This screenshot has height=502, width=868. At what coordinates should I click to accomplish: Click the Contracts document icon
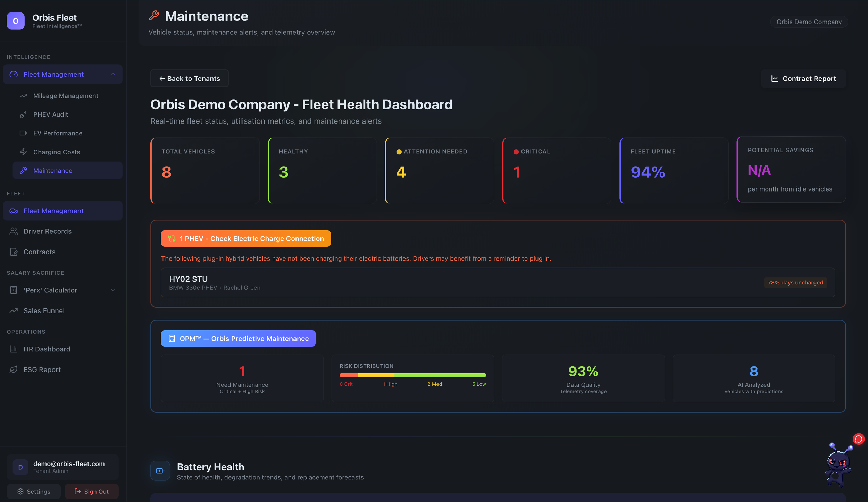tap(14, 252)
